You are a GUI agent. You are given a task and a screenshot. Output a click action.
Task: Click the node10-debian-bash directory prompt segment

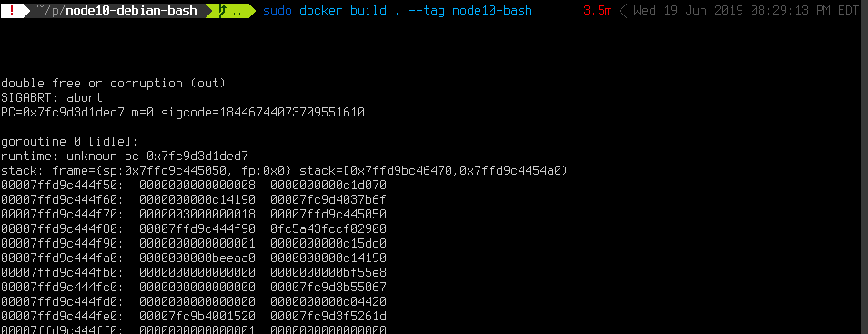pyautogui.click(x=116, y=11)
